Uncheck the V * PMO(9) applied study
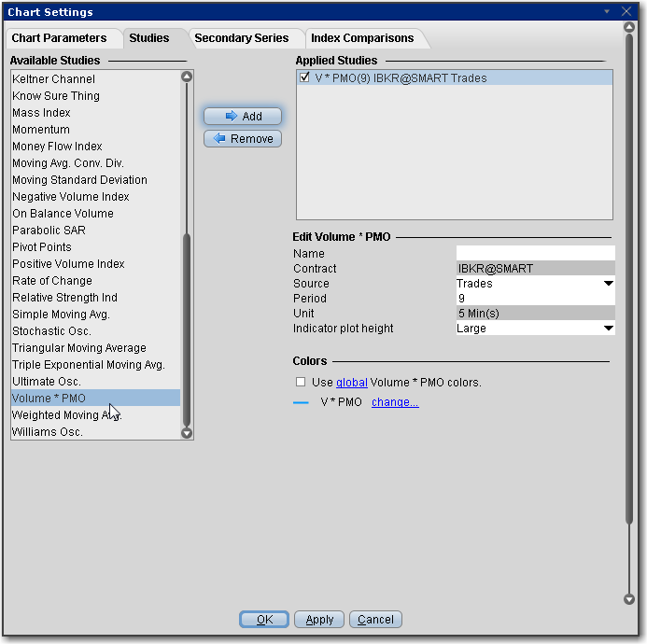 (305, 79)
